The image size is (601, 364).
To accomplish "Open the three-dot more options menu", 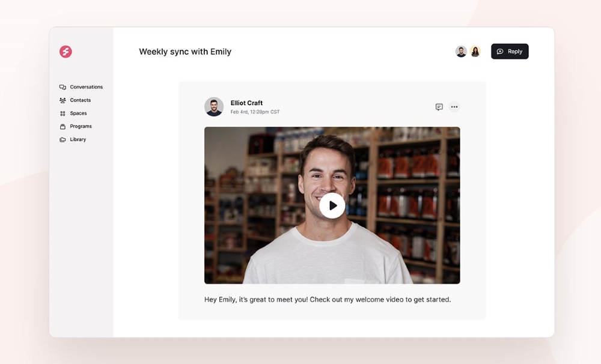I will click(454, 107).
